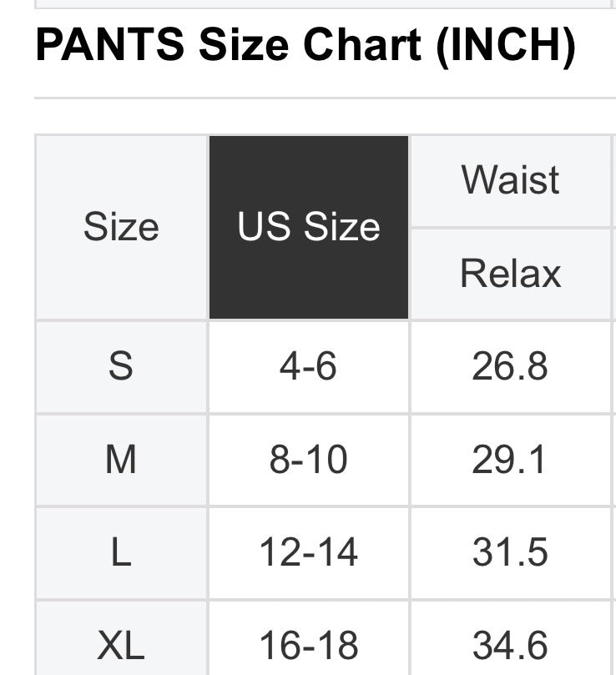Select the 8-10 US size cell
Image resolution: width=616 pixels, height=675 pixels.
tap(308, 460)
